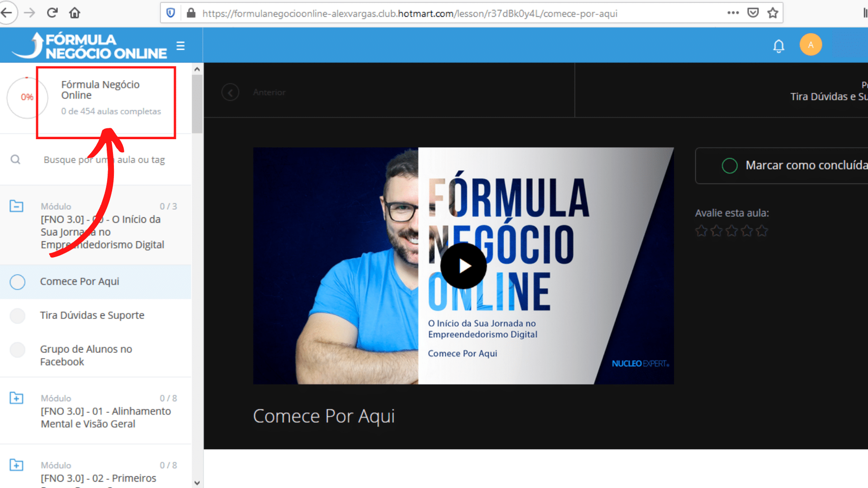Click the 0% course progress circle
Screen dimensions: 868x488
27,98
